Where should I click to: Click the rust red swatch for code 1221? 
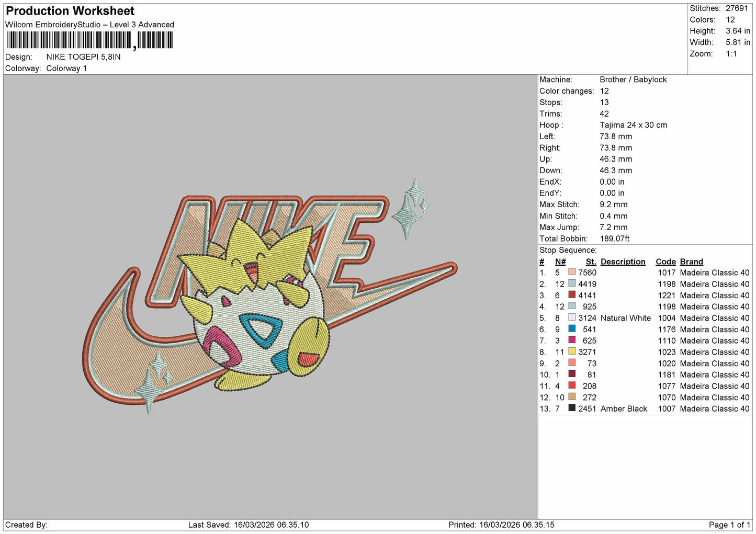click(x=572, y=295)
